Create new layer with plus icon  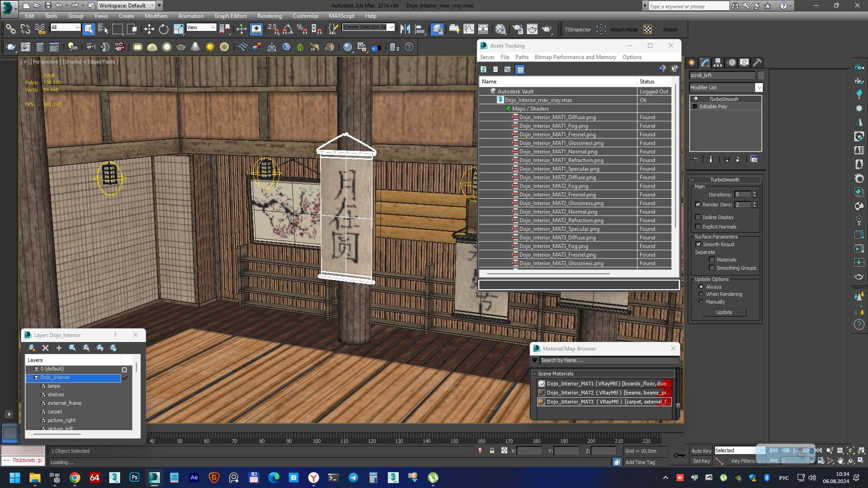tap(59, 348)
